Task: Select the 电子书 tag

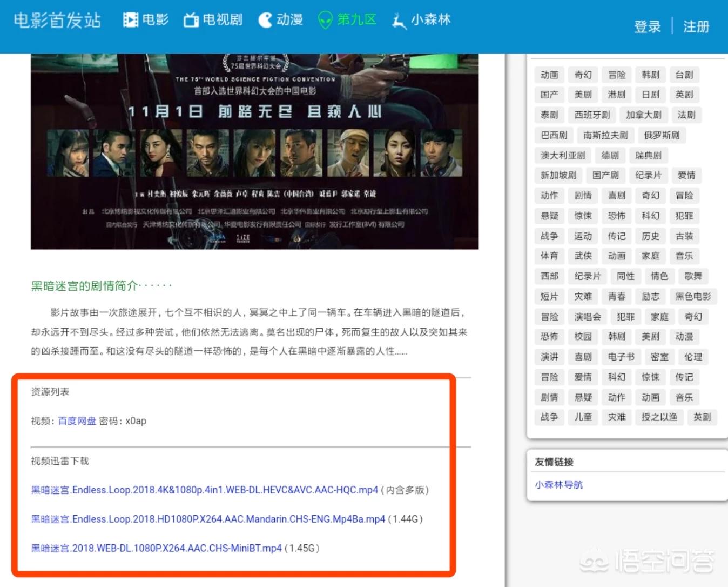Action: coord(621,357)
